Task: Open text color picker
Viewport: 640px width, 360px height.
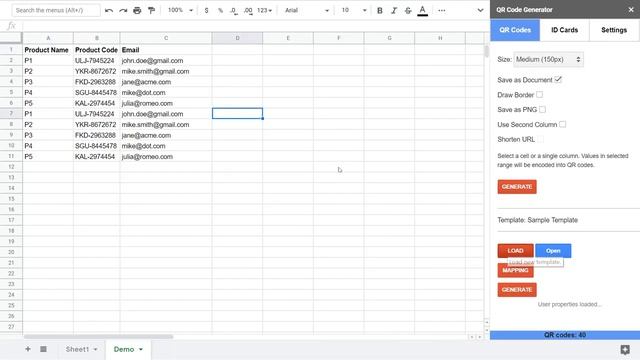Action: point(422,10)
